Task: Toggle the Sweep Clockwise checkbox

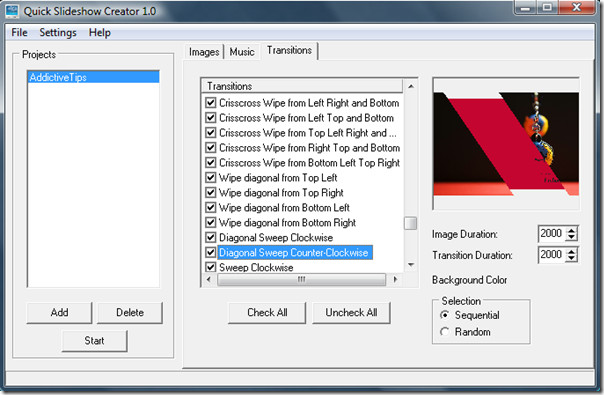Action: pyautogui.click(x=210, y=267)
